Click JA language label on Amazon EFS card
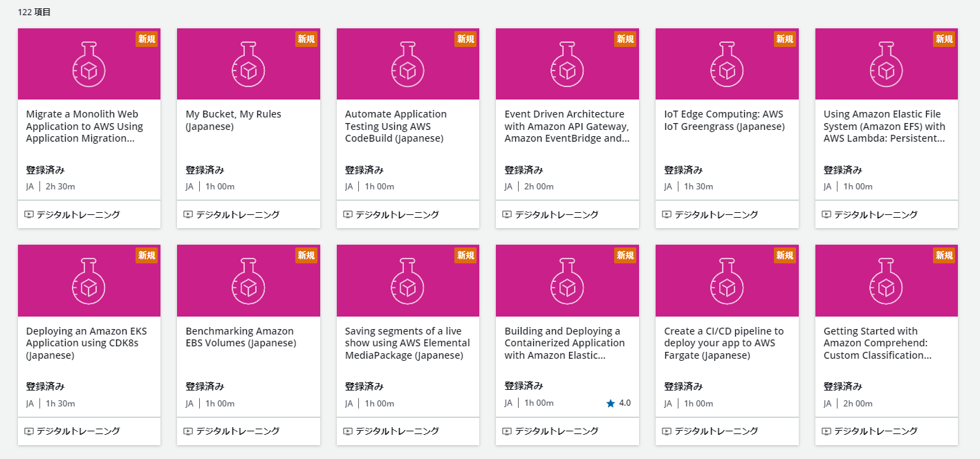Screen dimensions: 980x459 828,187
